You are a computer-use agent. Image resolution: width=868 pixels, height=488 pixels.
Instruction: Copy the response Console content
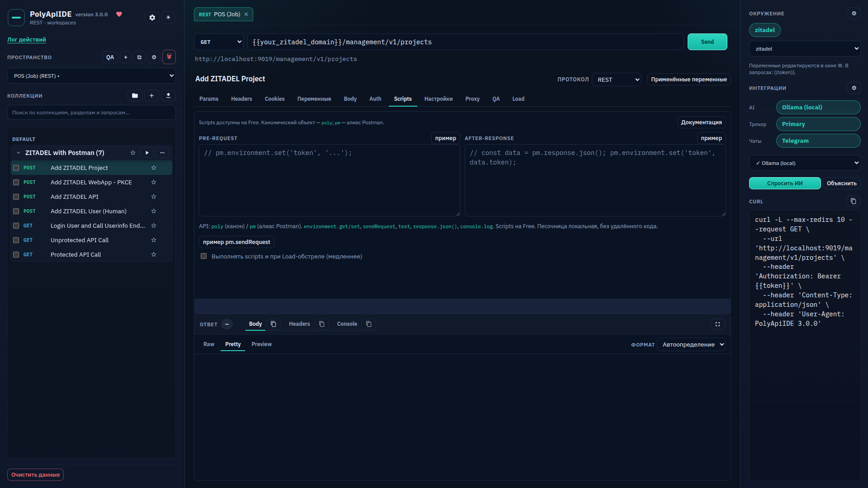coord(369,324)
